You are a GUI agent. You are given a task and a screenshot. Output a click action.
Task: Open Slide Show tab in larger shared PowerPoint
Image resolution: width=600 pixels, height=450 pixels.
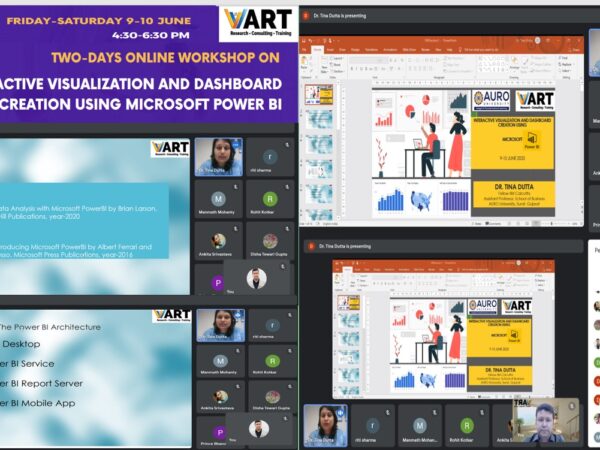pyautogui.click(x=409, y=50)
